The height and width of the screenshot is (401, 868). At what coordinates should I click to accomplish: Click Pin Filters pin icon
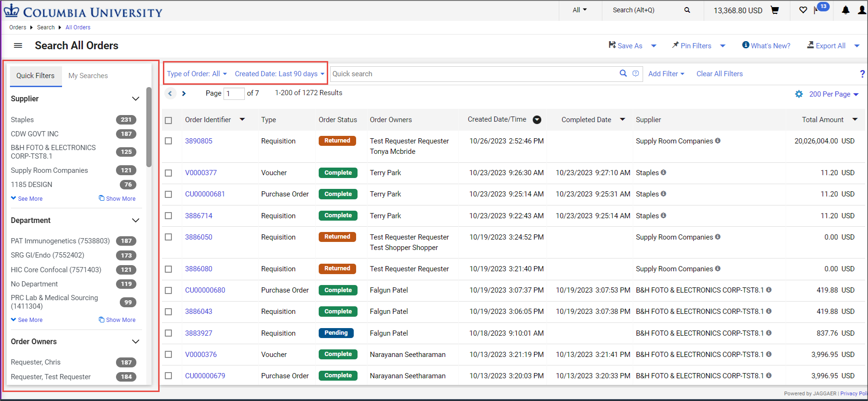coord(675,45)
